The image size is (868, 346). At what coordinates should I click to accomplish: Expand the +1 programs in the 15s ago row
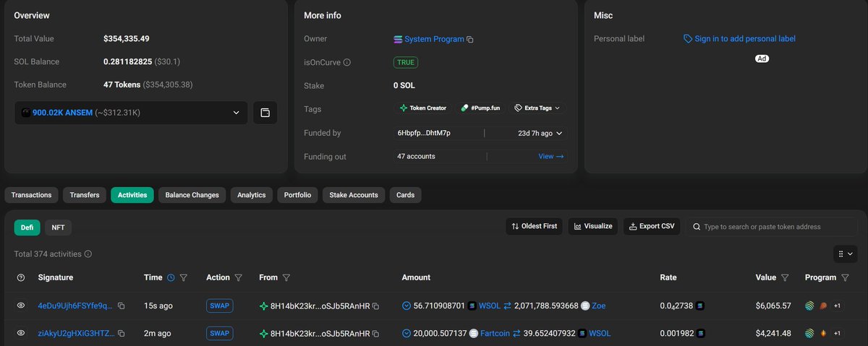coord(837,306)
